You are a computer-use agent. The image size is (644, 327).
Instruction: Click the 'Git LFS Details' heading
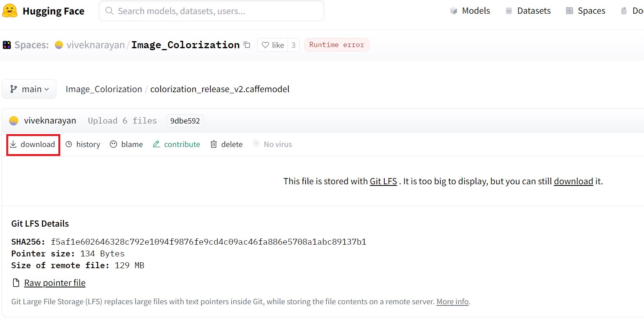pyautogui.click(x=40, y=223)
